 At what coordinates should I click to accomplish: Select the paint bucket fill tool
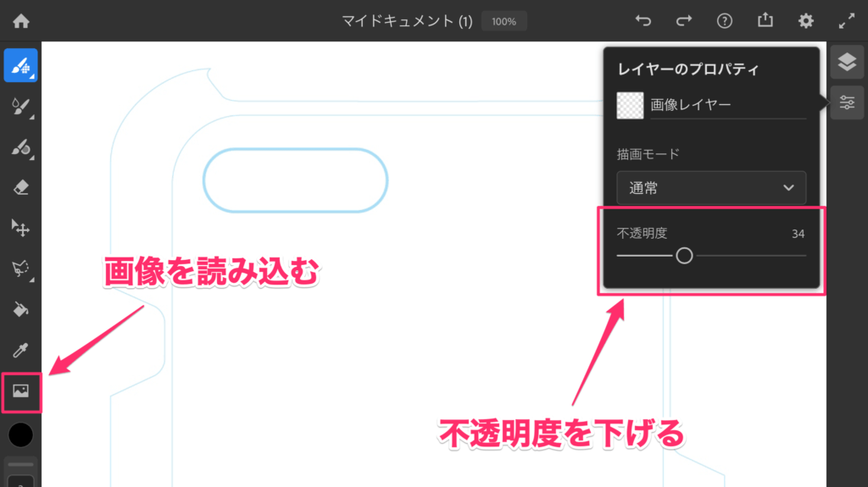click(x=20, y=309)
